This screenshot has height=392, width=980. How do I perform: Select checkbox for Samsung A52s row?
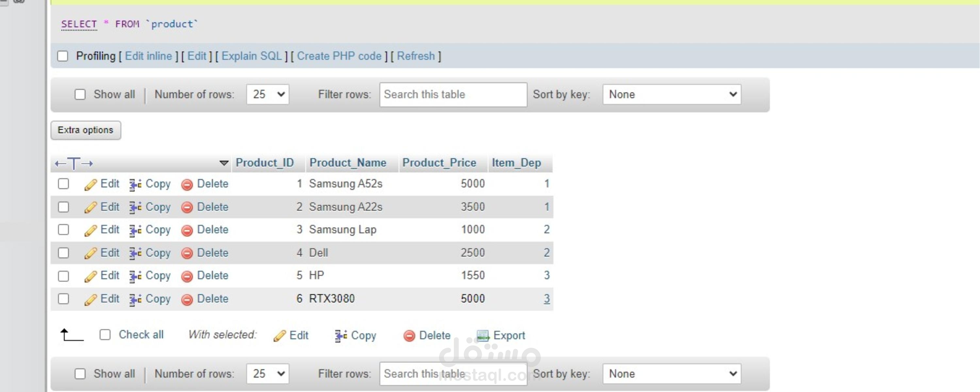click(x=63, y=184)
